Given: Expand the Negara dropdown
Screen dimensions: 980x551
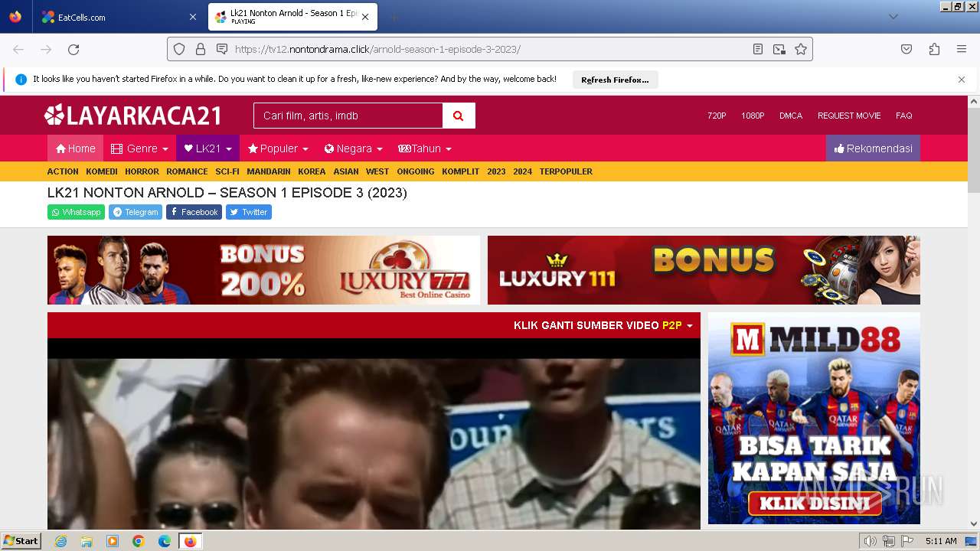Looking at the screenshot, I should click(353, 148).
